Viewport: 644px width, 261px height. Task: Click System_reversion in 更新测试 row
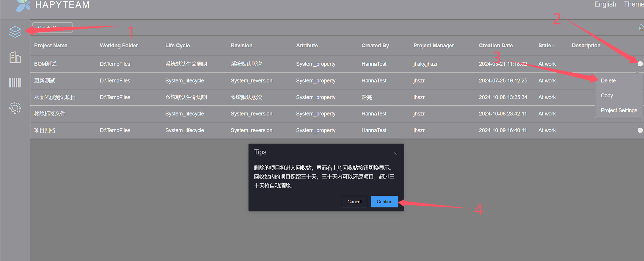coord(251,81)
